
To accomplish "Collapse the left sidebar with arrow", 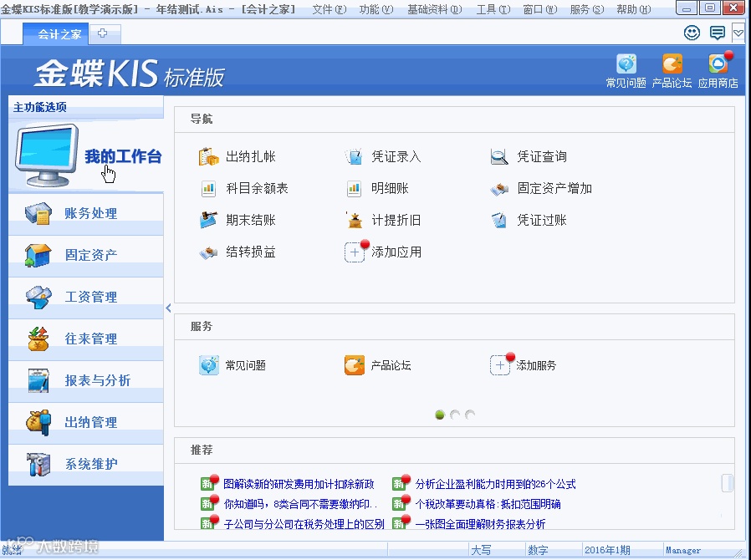I will [169, 308].
